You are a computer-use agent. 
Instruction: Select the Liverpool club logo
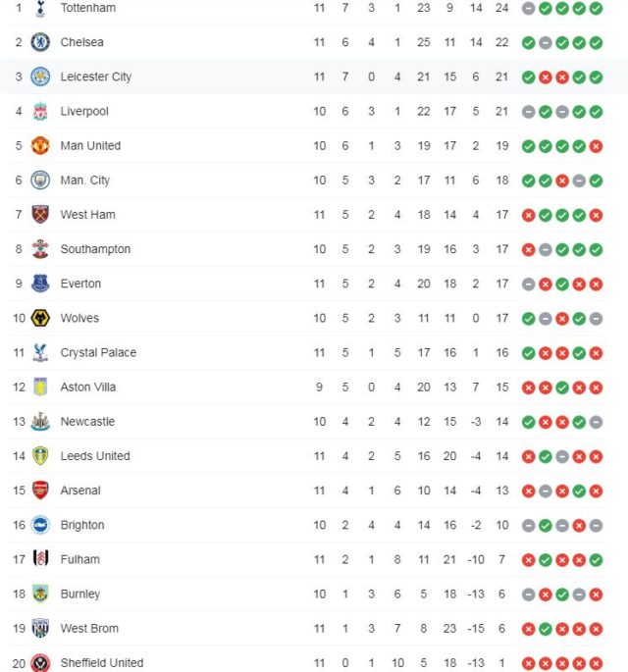click(40, 112)
